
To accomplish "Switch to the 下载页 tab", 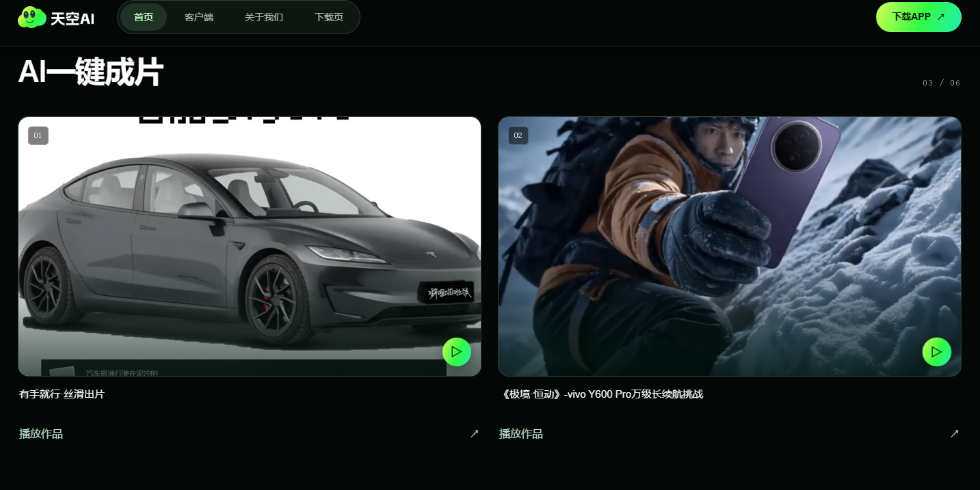I will [x=329, y=17].
